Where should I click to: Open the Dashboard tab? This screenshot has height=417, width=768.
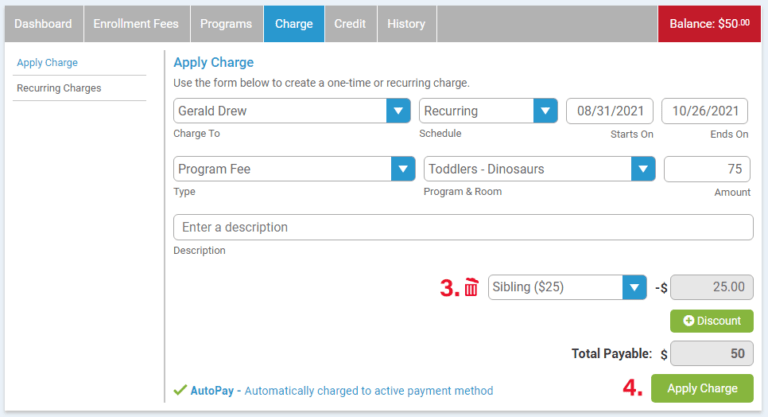point(44,24)
